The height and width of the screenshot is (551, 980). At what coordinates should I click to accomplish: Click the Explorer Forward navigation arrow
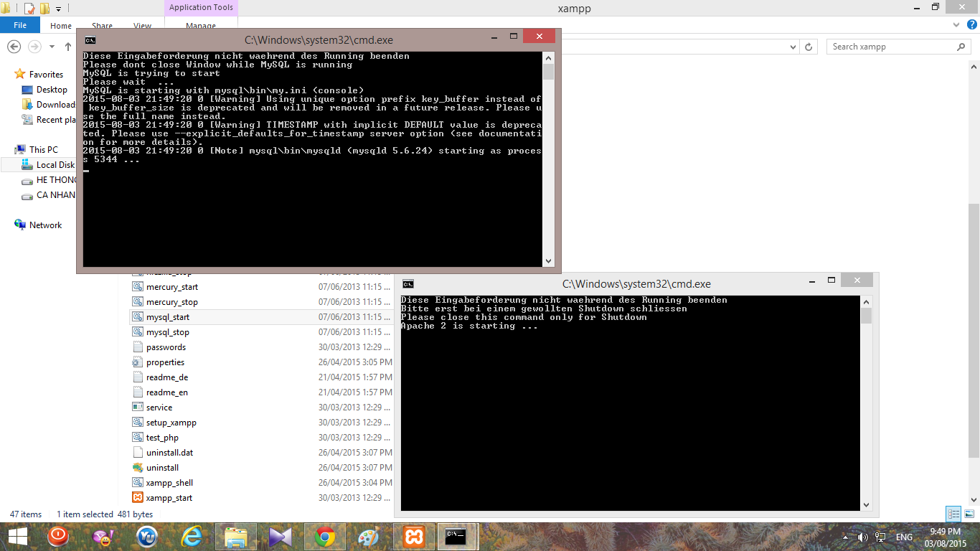click(34, 47)
